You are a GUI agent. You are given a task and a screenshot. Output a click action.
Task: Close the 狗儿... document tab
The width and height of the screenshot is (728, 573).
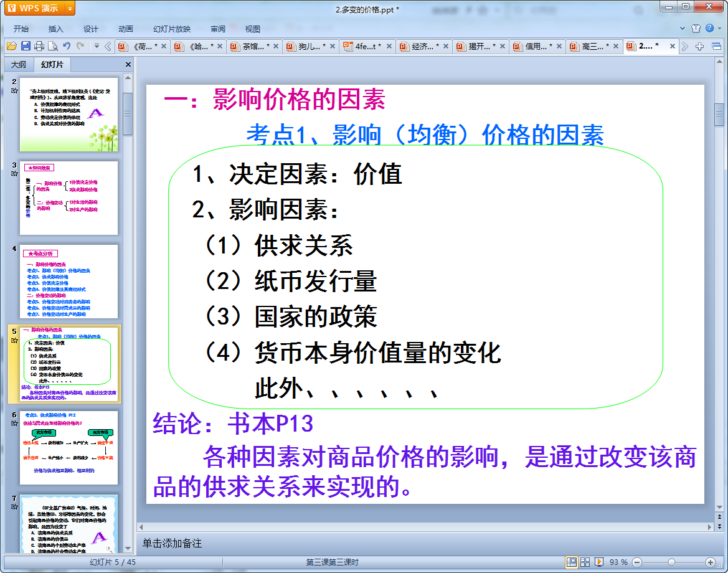pyautogui.click(x=333, y=46)
